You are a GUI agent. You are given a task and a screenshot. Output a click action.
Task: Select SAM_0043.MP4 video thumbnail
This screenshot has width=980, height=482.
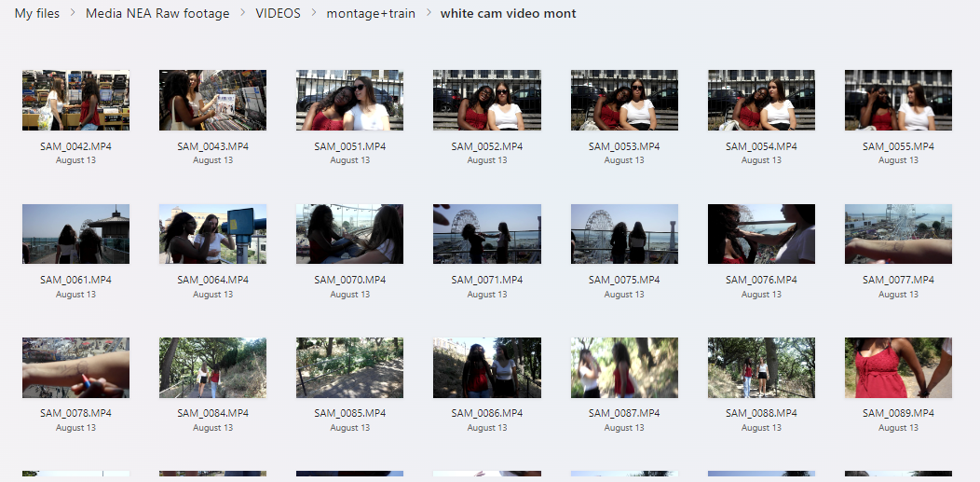(212, 100)
